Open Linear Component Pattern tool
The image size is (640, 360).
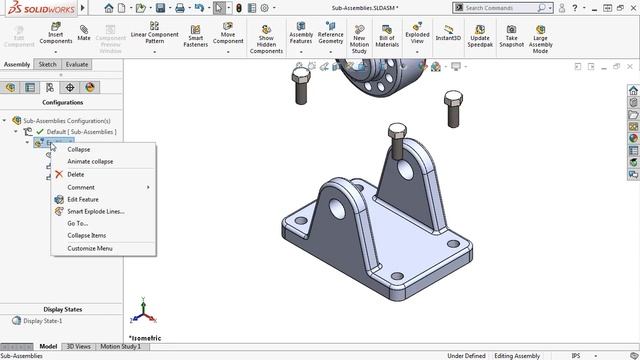pyautogui.click(x=154, y=33)
